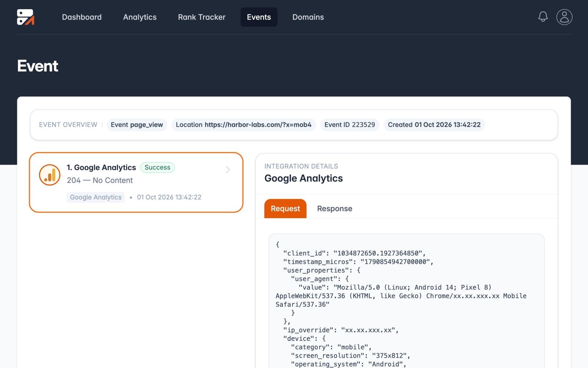Click the Event page heading
Image resolution: width=588 pixels, height=368 pixels.
coord(37,66)
